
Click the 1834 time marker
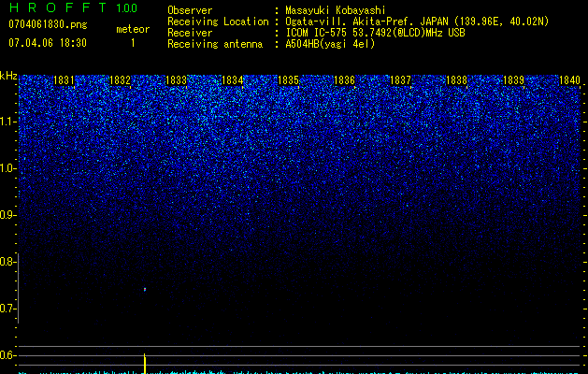coord(232,80)
